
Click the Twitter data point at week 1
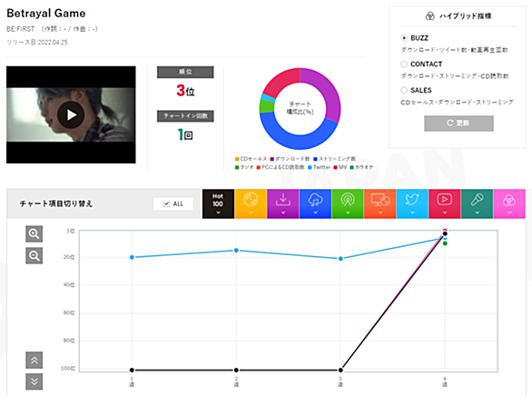[x=132, y=257]
